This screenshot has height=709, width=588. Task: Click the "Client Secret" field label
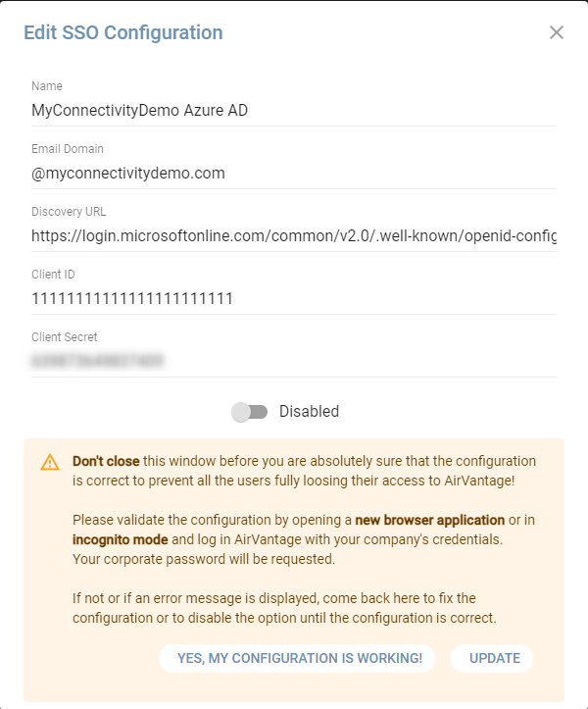tap(65, 337)
